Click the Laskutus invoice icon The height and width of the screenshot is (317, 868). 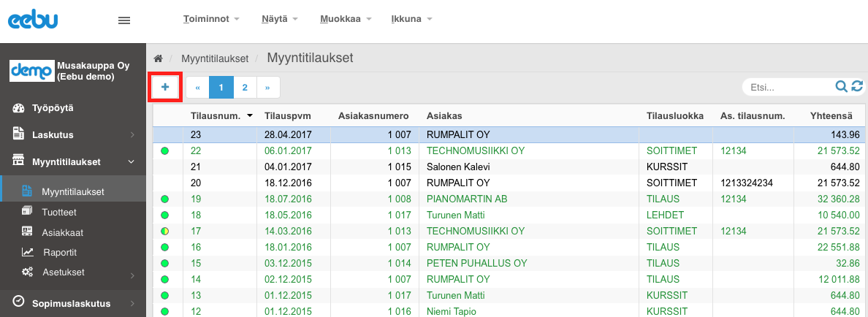tap(19, 134)
